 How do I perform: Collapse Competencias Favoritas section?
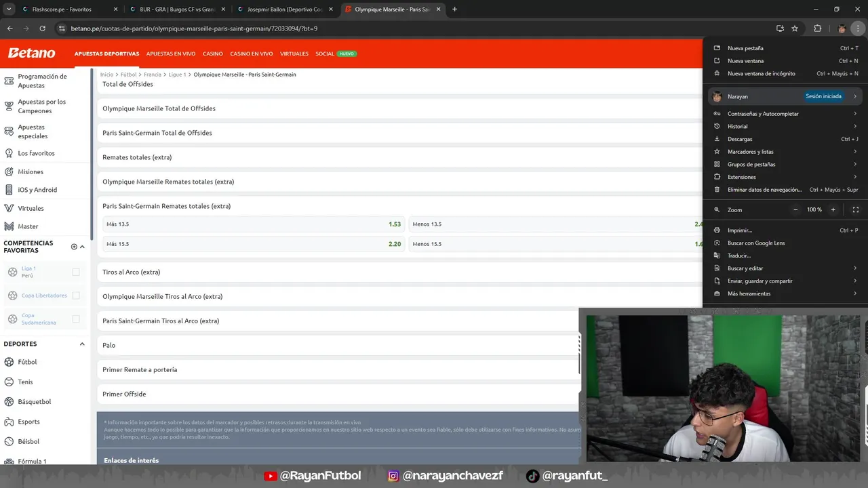83,247
